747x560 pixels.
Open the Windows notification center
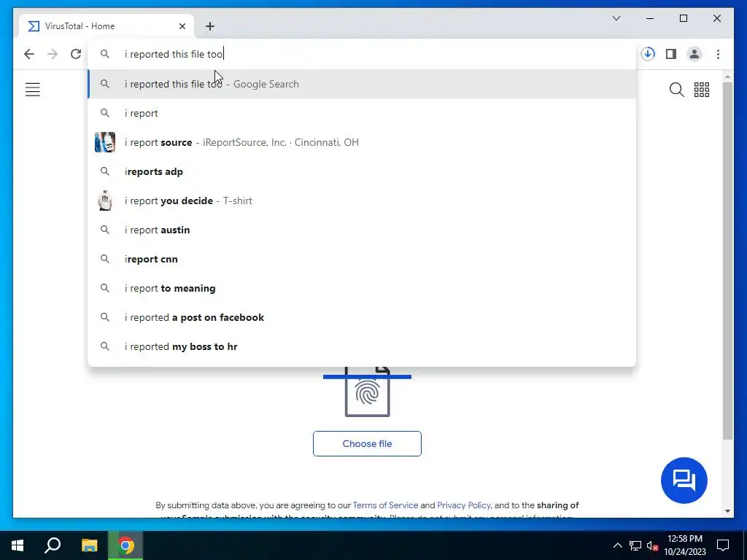pyautogui.click(x=723, y=545)
